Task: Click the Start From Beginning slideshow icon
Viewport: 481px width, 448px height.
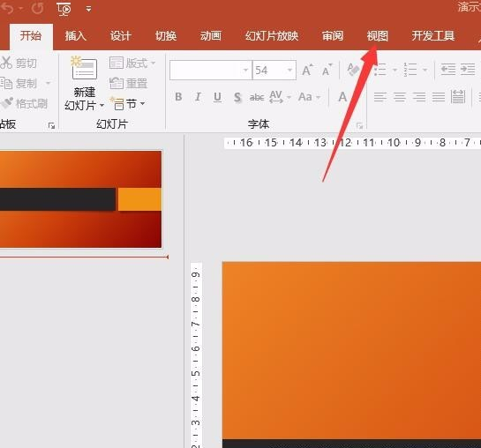Action: 64,9
